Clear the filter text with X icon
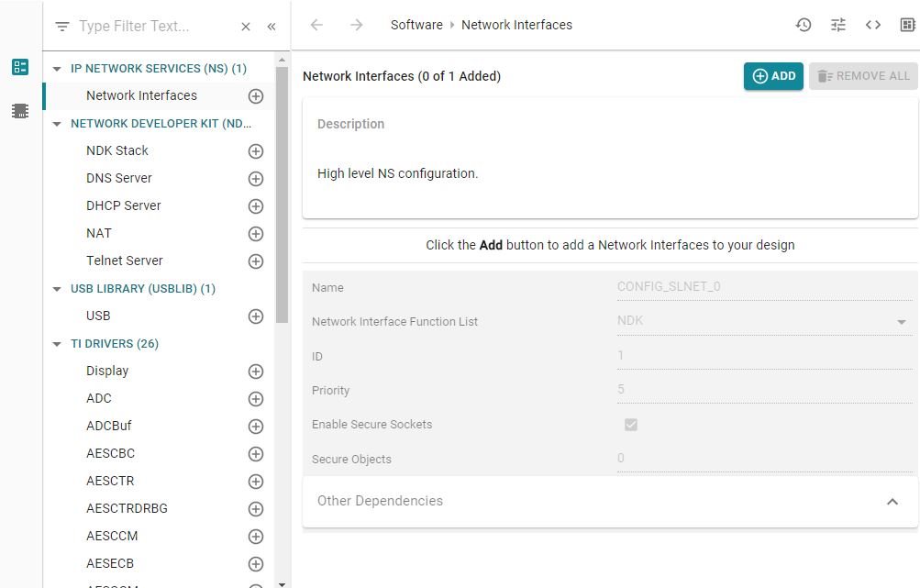Image resolution: width=920 pixels, height=588 pixels. (x=246, y=27)
